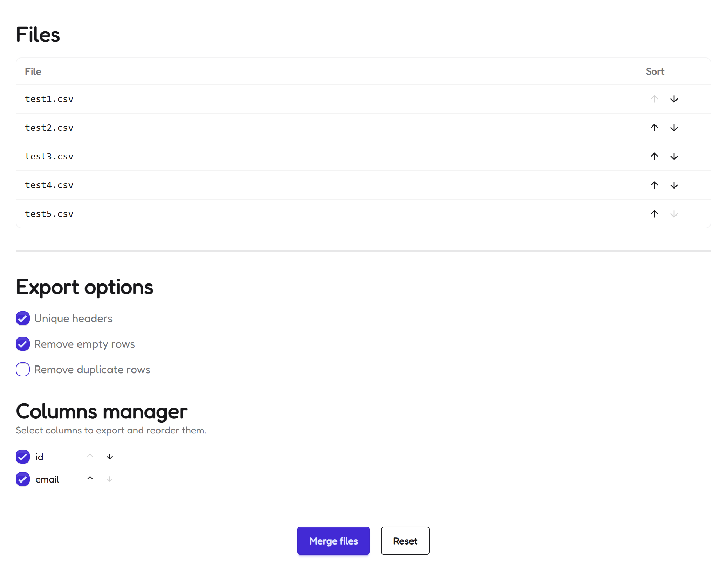
Task: Move test3.csv up using the arrow
Action: 654,156
